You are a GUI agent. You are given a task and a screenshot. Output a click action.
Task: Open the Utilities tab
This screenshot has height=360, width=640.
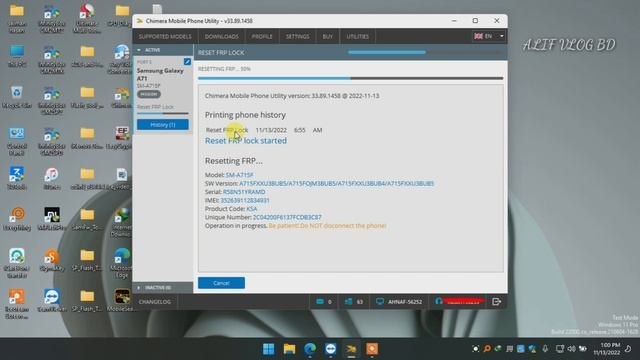[358, 36]
